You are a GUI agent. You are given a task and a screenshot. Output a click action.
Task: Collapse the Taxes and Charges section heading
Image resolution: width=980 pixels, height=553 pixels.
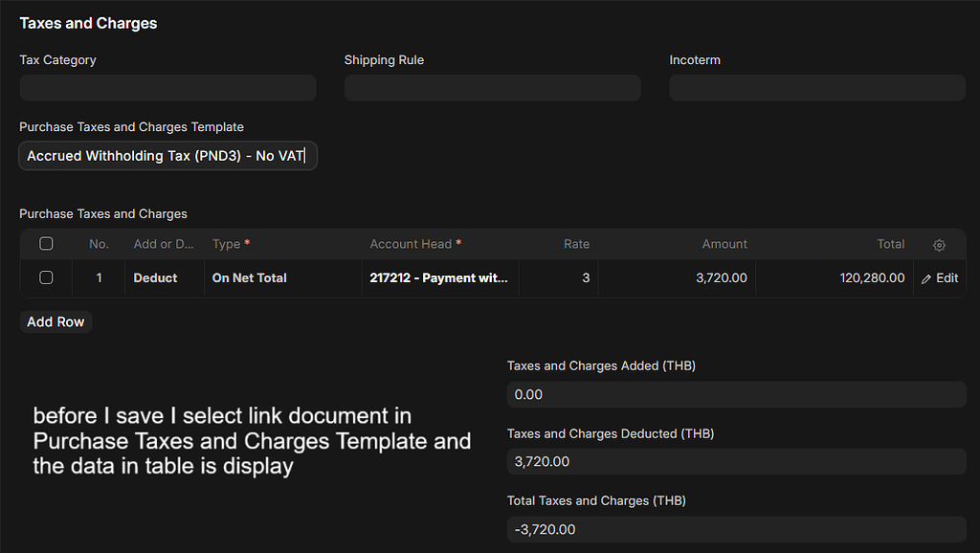coord(88,23)
